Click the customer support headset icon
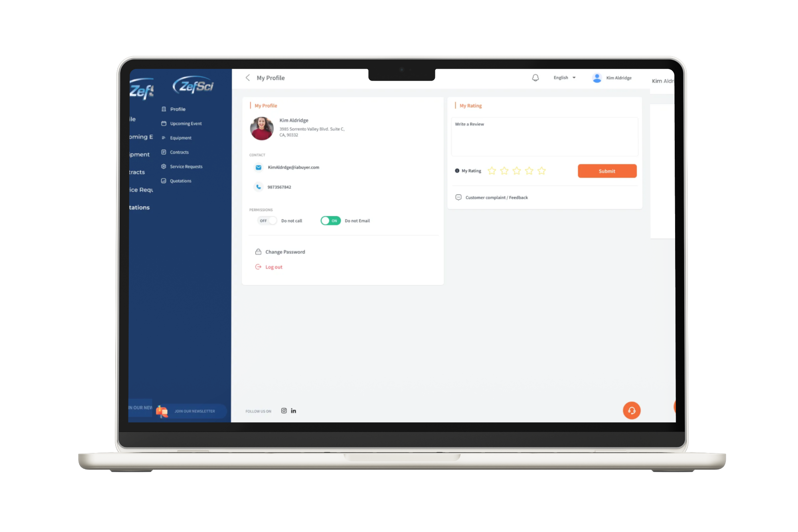 click(632, 411)
